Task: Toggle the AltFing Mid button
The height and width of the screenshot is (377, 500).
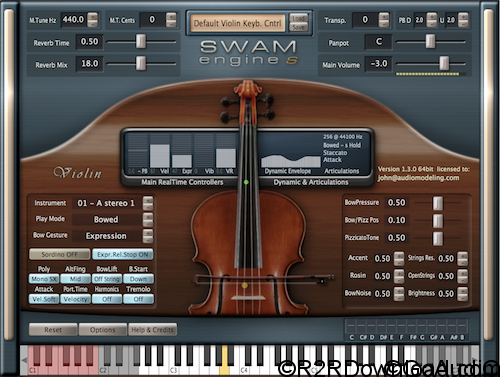Action: tap(75, 279)
